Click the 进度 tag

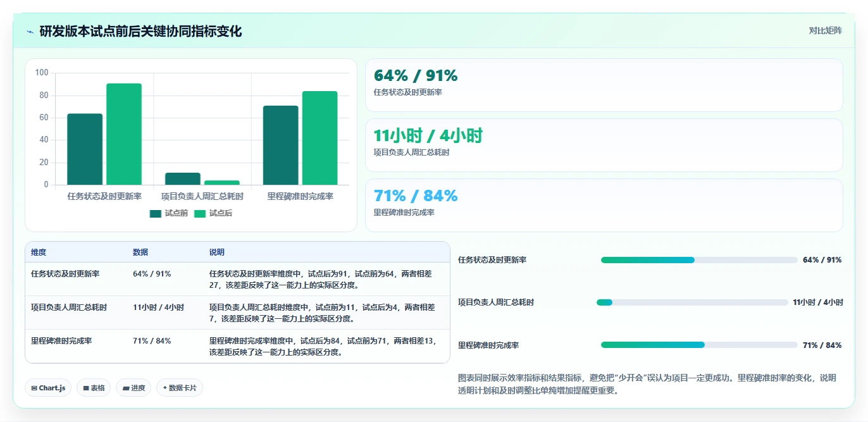coord(133,388)
